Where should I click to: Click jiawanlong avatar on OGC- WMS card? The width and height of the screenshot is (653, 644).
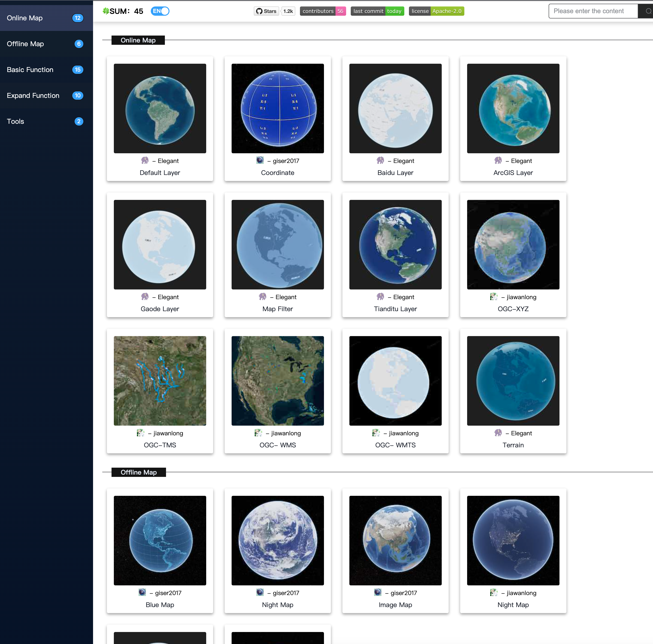click(x=258, y=433)
